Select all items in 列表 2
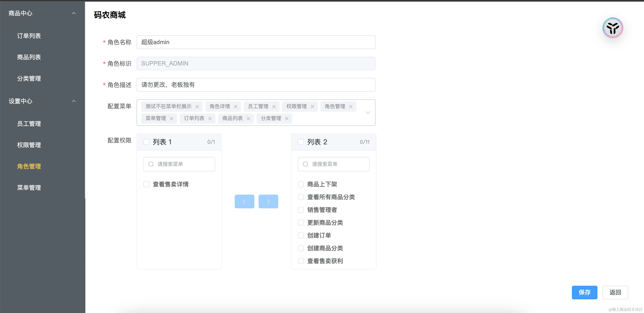This screenshot has height=313, width=644. pos(301,142)
